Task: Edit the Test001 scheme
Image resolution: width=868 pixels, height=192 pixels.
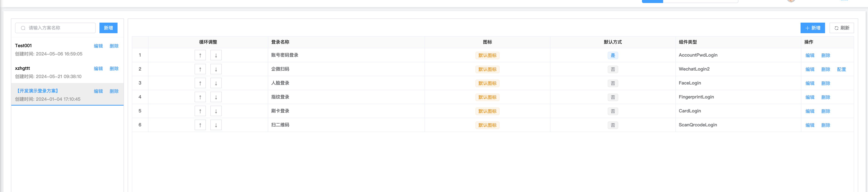Action: (98, 46)
